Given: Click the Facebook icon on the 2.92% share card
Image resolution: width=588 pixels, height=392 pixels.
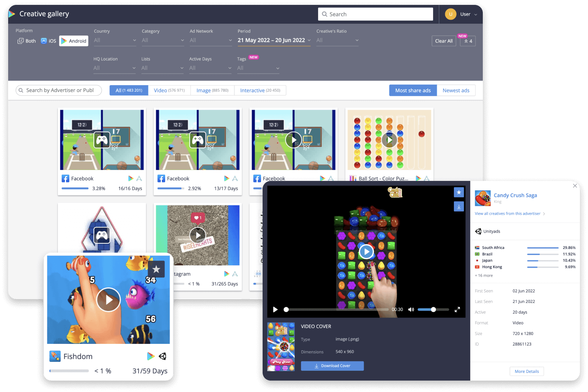Looking at the screenshot, I should click(x=161, y=178).
